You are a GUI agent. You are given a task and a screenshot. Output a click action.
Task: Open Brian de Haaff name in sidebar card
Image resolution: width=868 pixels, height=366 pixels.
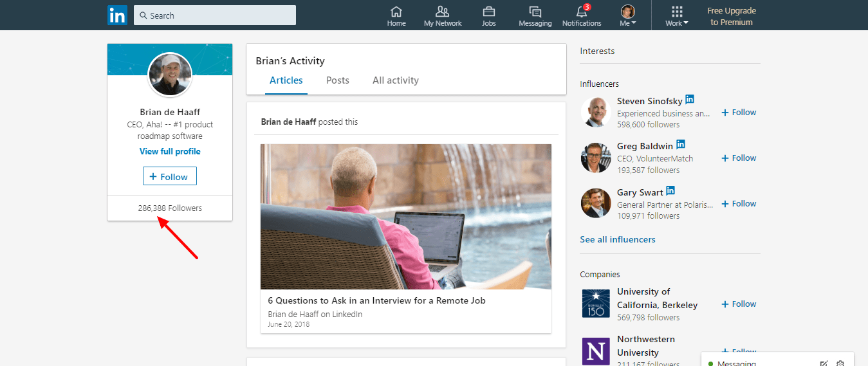pyautogui.click(x=170, y=112)
